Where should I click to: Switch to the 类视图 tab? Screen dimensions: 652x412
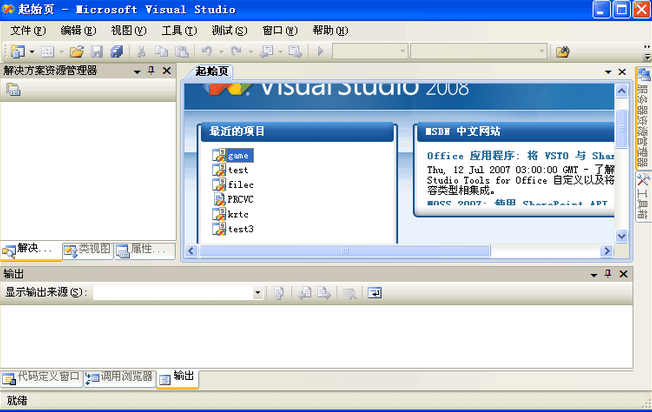[88, 250]
